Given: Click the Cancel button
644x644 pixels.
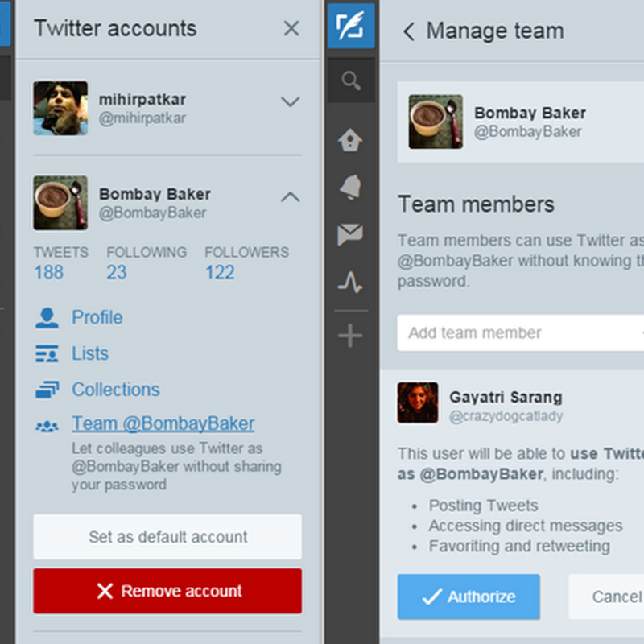Looking at the screenshot, I should 607,597.
